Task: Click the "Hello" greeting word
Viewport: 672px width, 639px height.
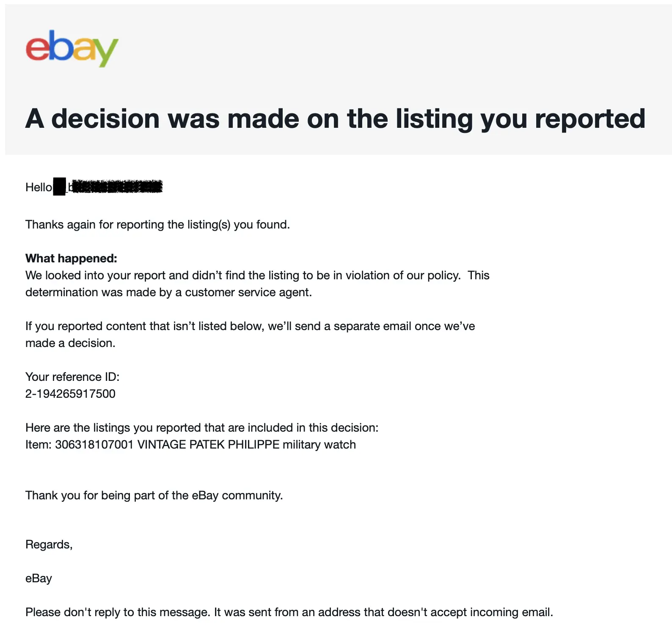Action: (x=39, y=187)
